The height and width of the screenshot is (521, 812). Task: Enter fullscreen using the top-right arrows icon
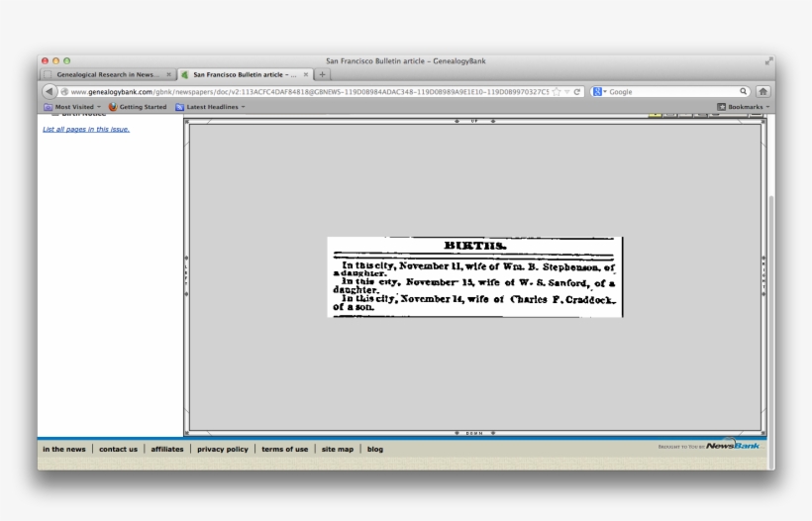tap(768, 61)
